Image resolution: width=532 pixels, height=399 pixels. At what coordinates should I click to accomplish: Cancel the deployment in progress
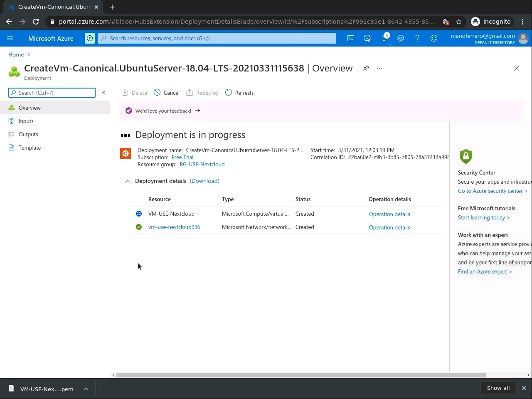tap(167, 93)
